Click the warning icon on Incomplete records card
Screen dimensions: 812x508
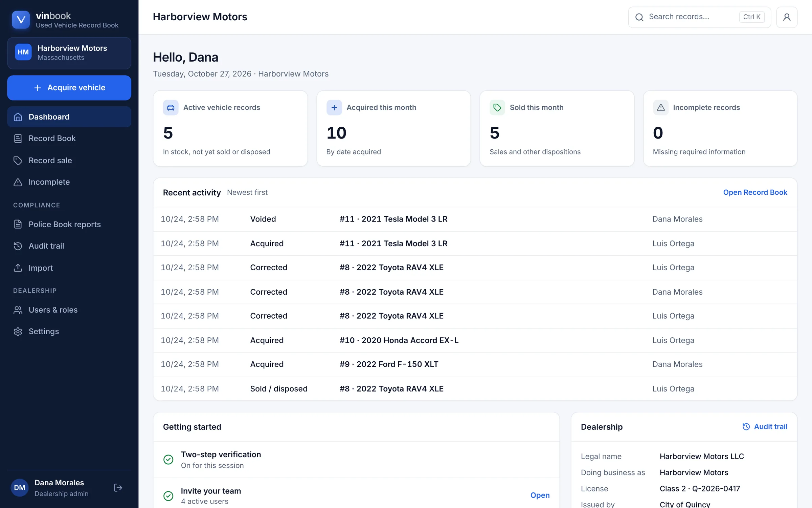[660, 107]
